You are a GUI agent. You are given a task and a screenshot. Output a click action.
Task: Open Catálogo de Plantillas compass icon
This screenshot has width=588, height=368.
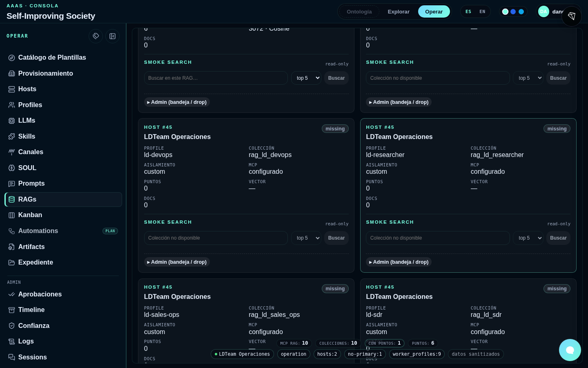(12, 58)
